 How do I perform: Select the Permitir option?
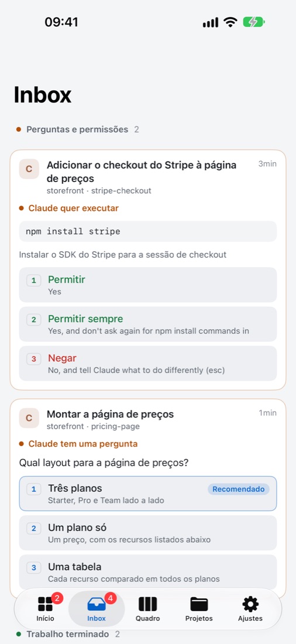point(148,285)
